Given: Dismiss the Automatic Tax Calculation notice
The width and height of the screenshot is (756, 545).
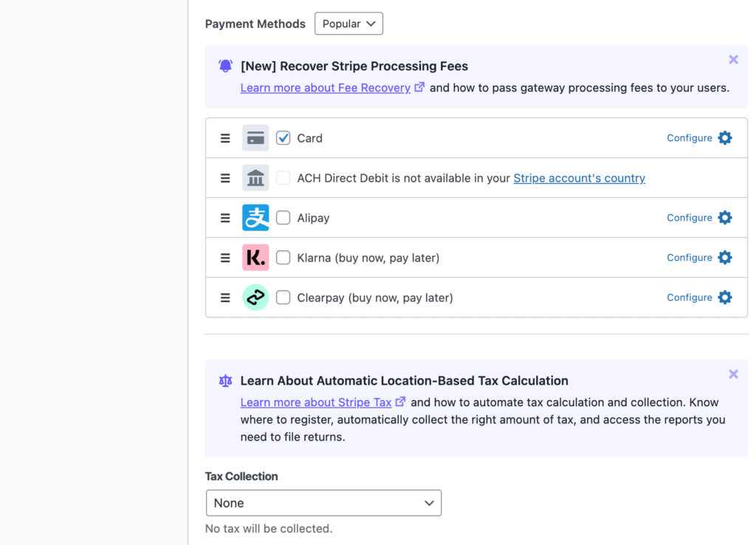Looking at the screenshot, I should coord(733,374).
